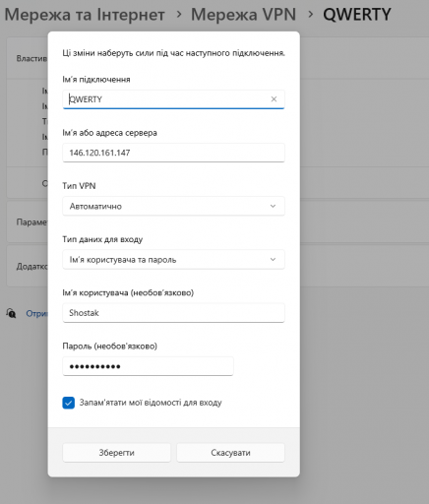Click the Отримати help link behind the dialog
429x504 pixels.
(x=36, y=314)
